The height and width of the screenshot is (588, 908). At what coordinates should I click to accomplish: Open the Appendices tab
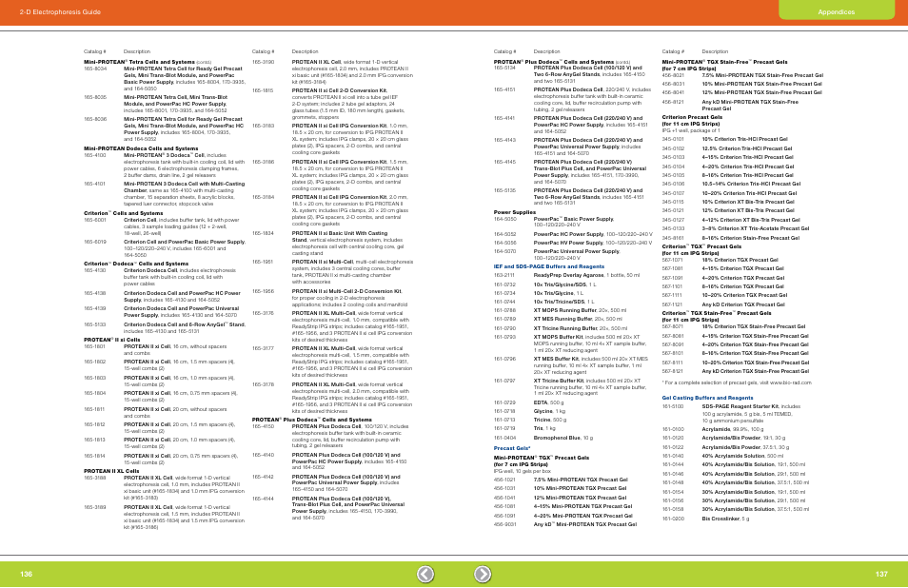(x=837, y=11)
